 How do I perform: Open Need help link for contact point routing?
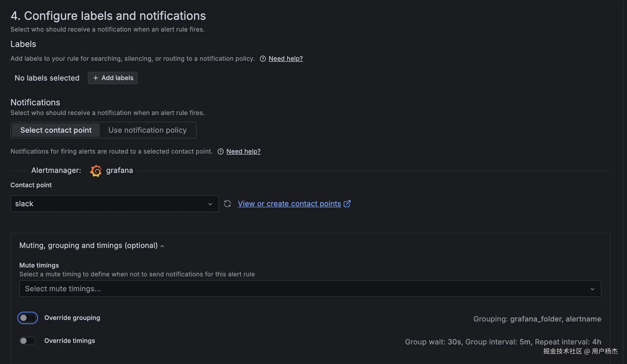tap(243, 151)
